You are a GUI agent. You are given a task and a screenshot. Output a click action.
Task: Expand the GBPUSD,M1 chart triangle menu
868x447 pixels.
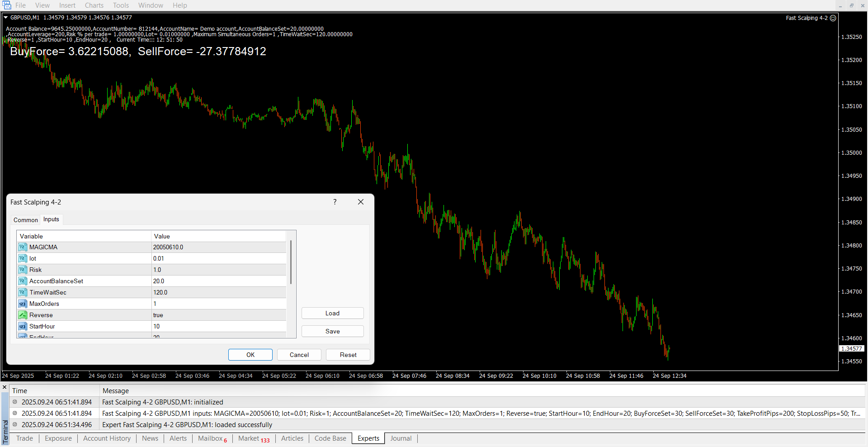pos(6,18)
